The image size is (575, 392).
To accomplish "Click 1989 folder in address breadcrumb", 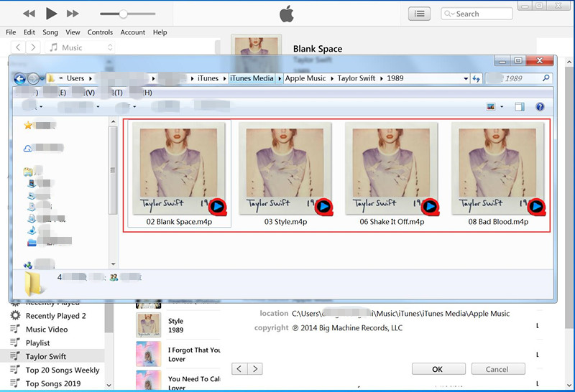I will [395, 78].
